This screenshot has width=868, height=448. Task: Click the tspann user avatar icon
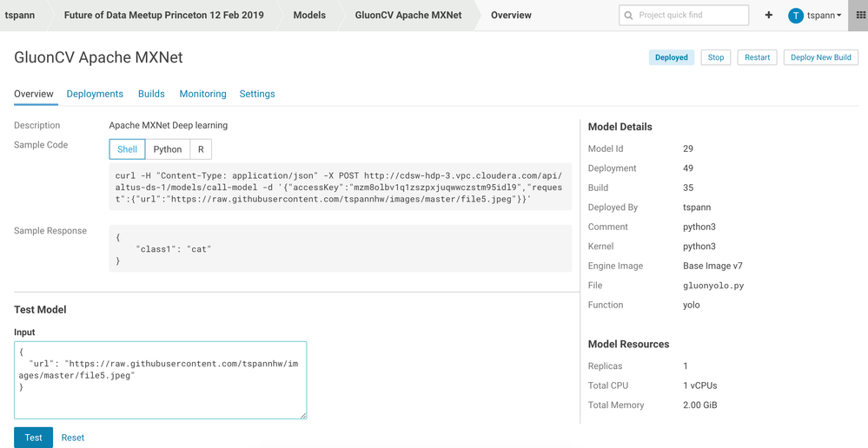pos(795,16)
